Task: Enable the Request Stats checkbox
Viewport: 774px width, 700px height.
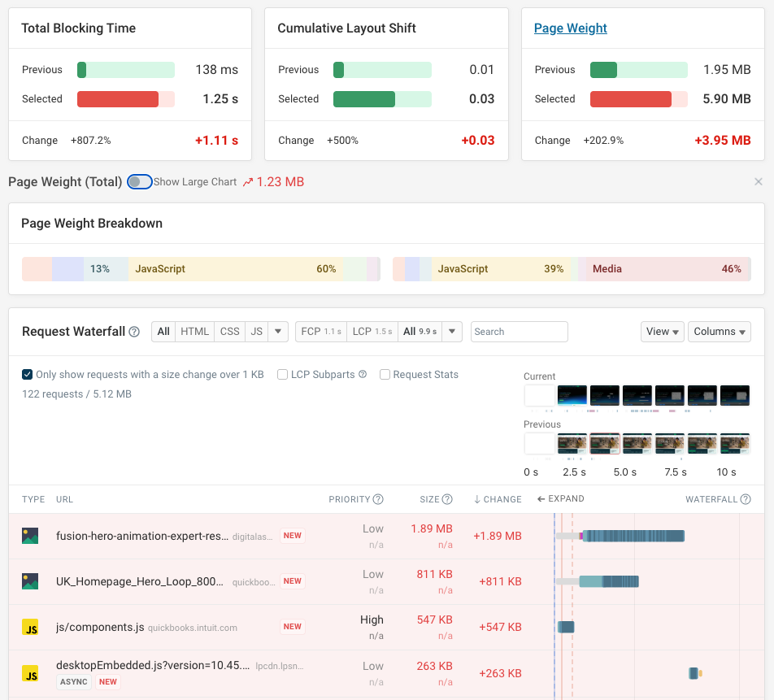Action: (x=385, y=374)
